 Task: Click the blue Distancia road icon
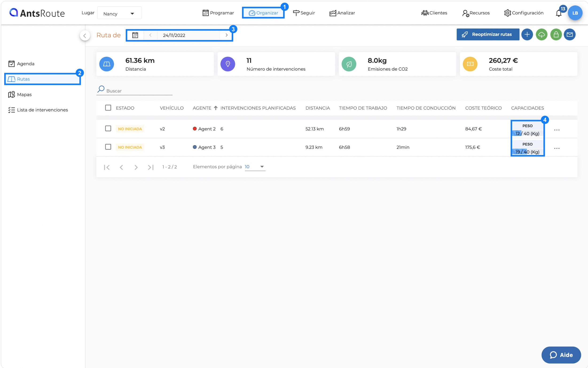click(x=106, y=64)
